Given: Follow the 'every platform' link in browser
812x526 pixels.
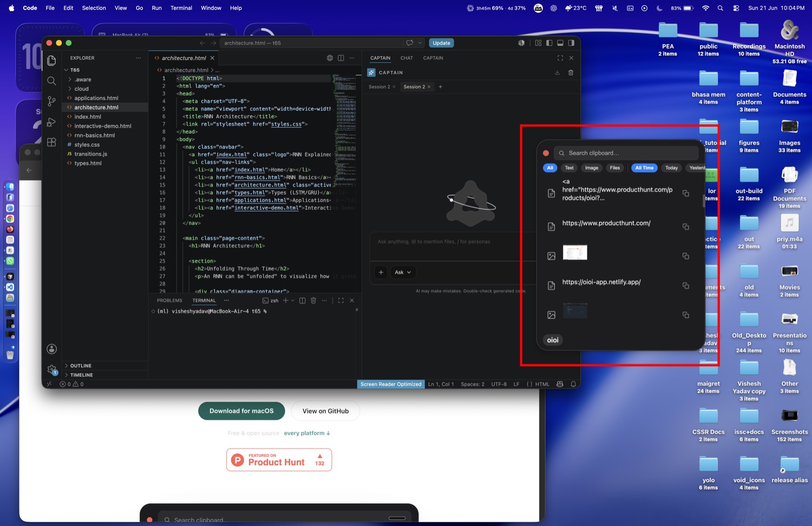Looking at the screenshot, I should [x=307, y=433].
